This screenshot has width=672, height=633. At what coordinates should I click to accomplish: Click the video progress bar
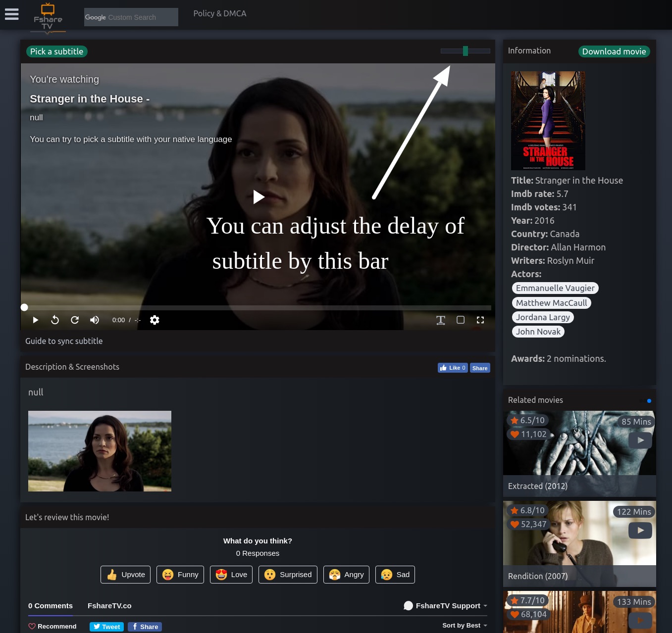[x=258, y=307]
